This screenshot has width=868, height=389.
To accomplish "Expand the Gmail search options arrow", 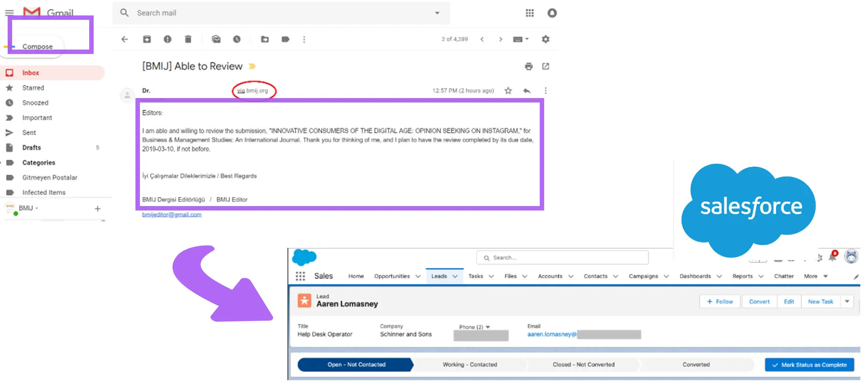I will pyautogui.click(x=437, y=13).
